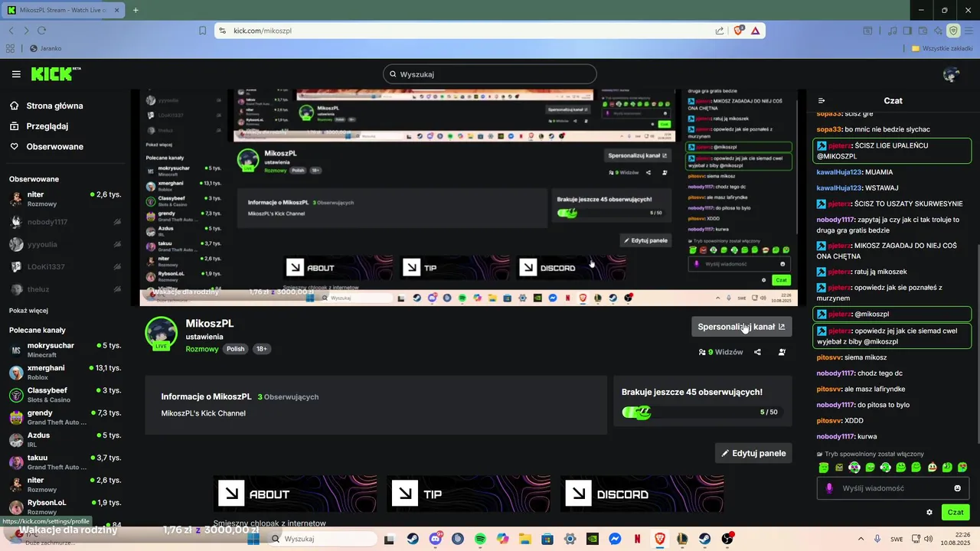980x551 pixels.
Task: Click the KICK logo
Action: (55, 74)
